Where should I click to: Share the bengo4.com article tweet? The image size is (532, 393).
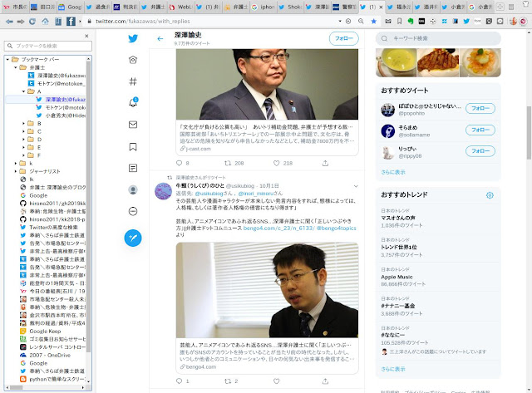325,381
